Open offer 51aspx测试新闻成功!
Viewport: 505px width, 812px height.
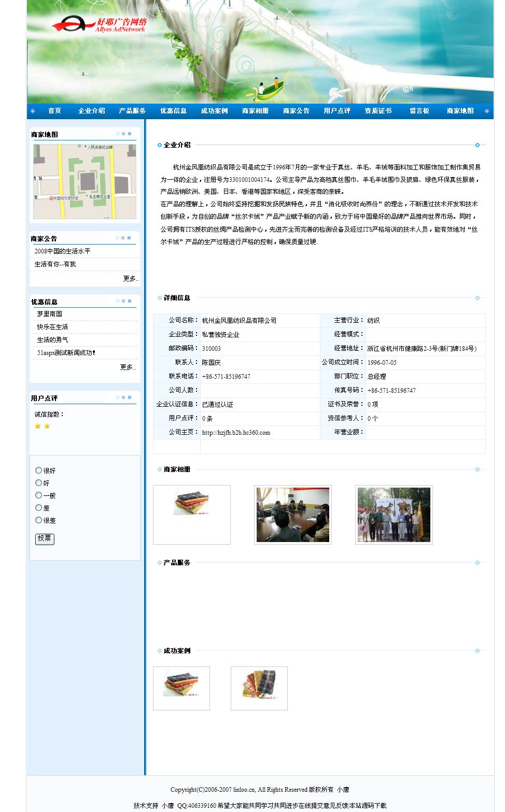66,353
